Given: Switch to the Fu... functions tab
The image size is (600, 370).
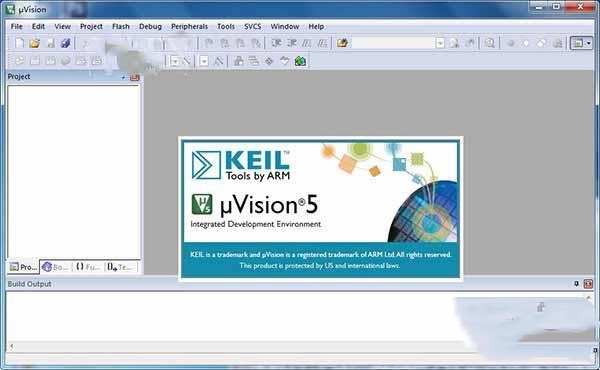Looking at the screenshot, I should (x=88, y=267).
